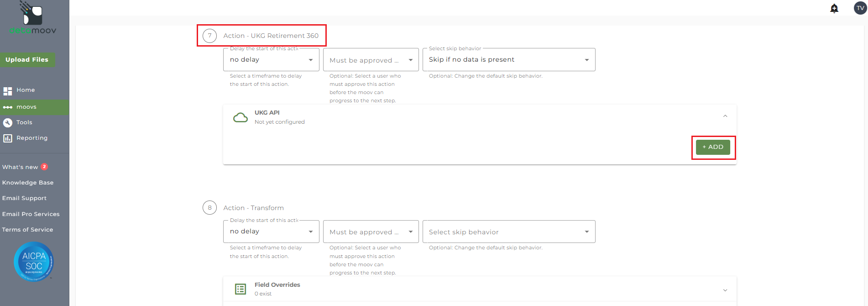This screenshot has width=868, height=306.
Task: Click the Tools wrench icon
Action: [8, 122]
